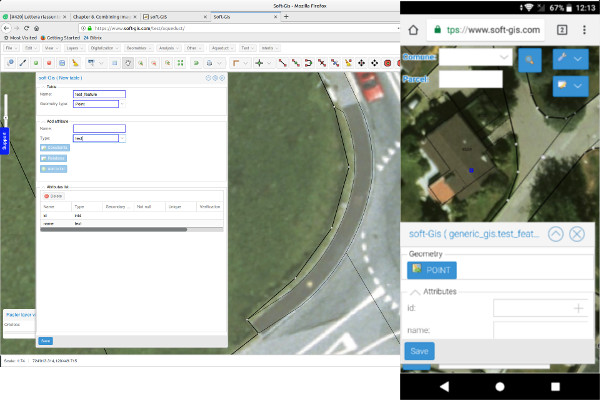The image size is (600, 400).
Task: Select the pan hand tool in toolbar
Action: [x=128, y=63]
